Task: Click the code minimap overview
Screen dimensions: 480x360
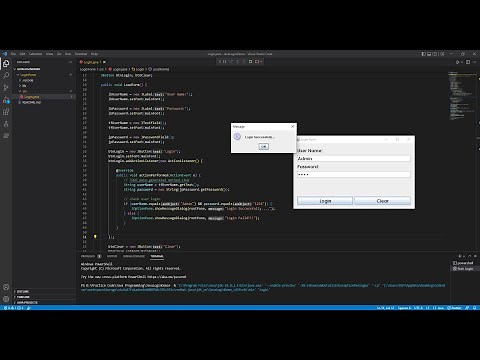Action: pyautogui.click(x=462, y=96)
